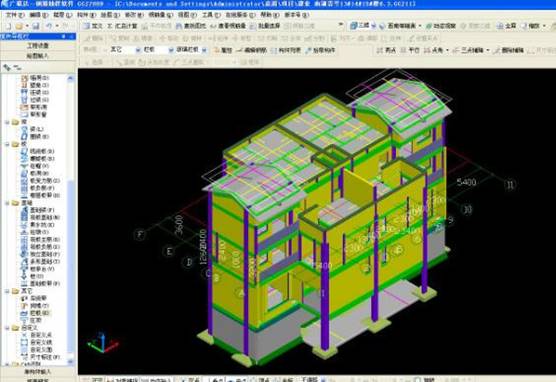
Task: Click the 全屏 full screen icon
Action: [x=506, y=26]
